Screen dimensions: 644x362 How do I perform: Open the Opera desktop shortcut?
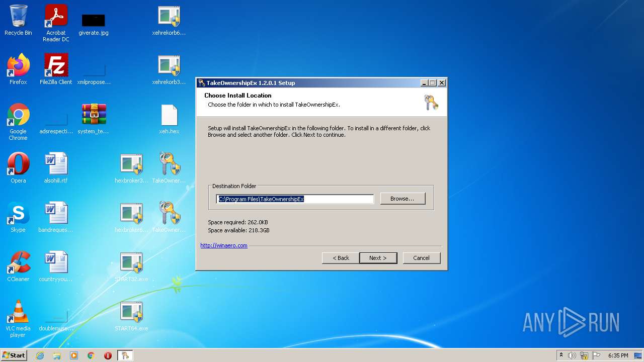pos(18,168)
